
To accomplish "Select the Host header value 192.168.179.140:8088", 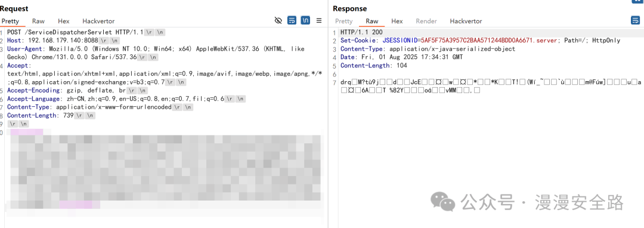I will pyautogui.click(x=63, y=40).
